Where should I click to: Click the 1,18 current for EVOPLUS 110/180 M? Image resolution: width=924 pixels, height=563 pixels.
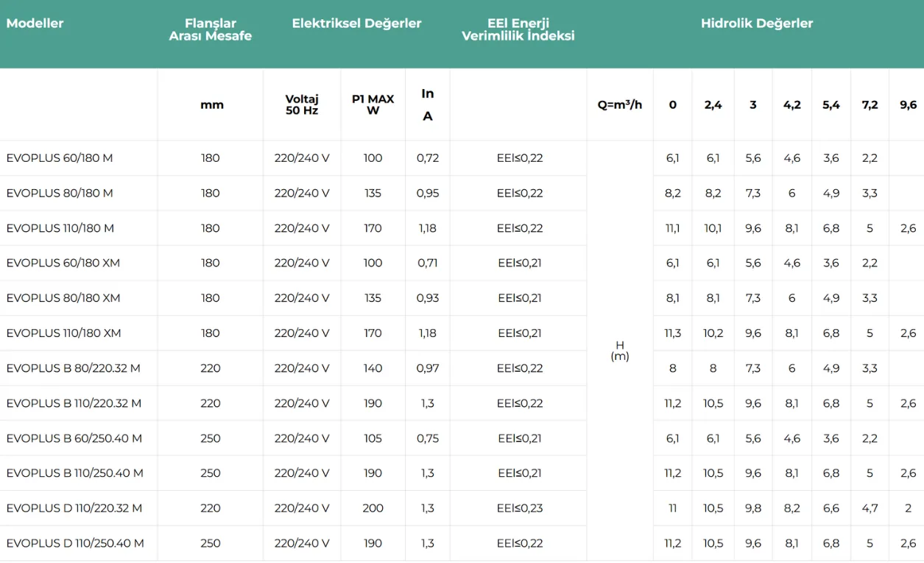[428, 228]
